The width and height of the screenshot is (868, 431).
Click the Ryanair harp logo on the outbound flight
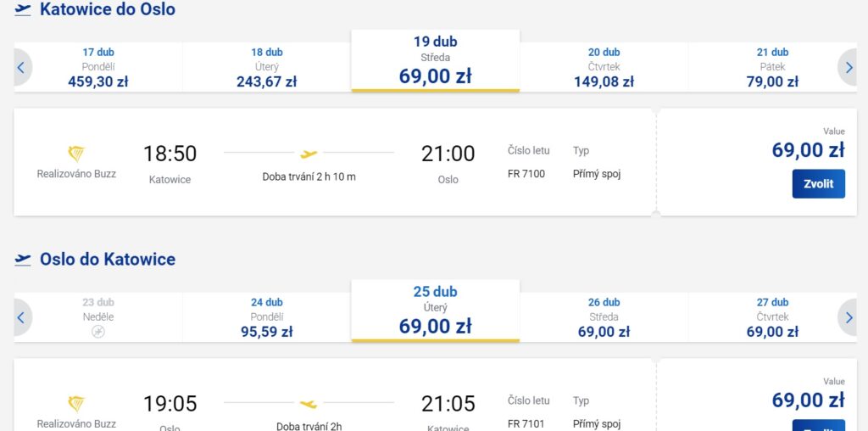tap(76, 154)
